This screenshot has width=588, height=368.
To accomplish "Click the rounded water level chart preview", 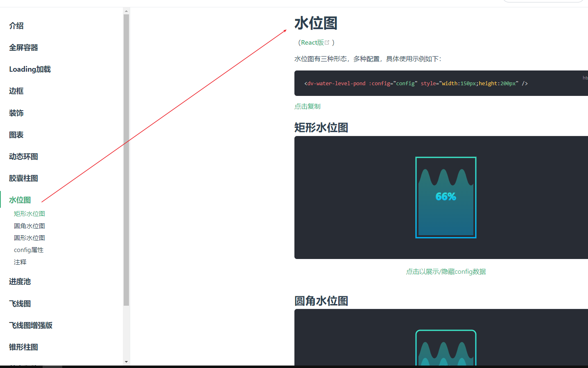I will [446, 348].
